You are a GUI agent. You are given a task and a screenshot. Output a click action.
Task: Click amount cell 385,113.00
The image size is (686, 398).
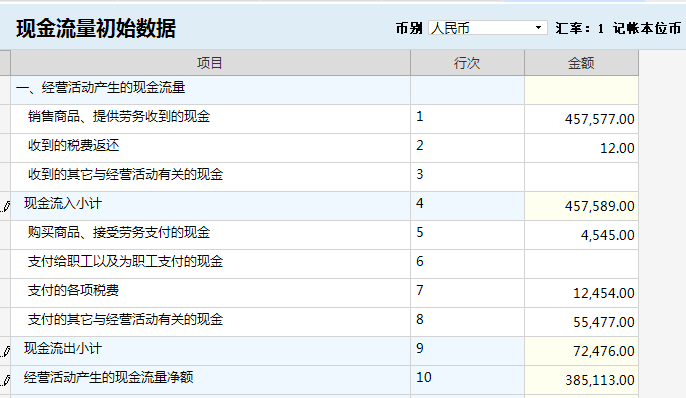pos(581,380)
